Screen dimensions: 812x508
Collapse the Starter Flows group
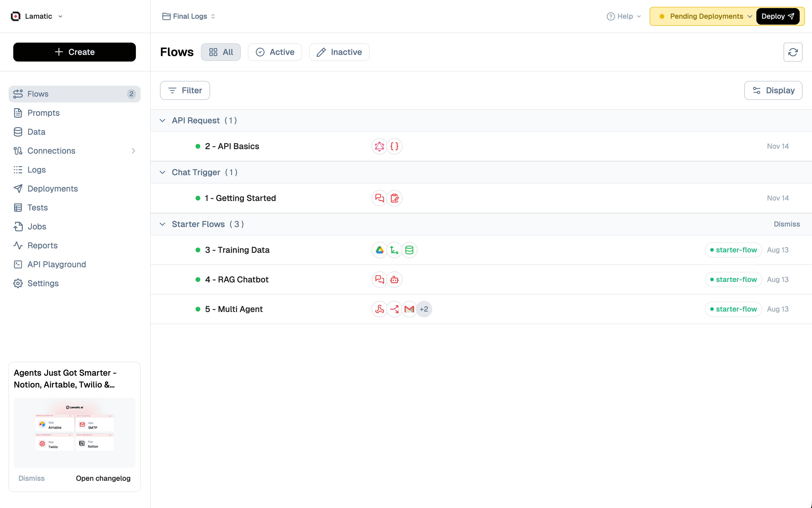(x=163, y=224)
